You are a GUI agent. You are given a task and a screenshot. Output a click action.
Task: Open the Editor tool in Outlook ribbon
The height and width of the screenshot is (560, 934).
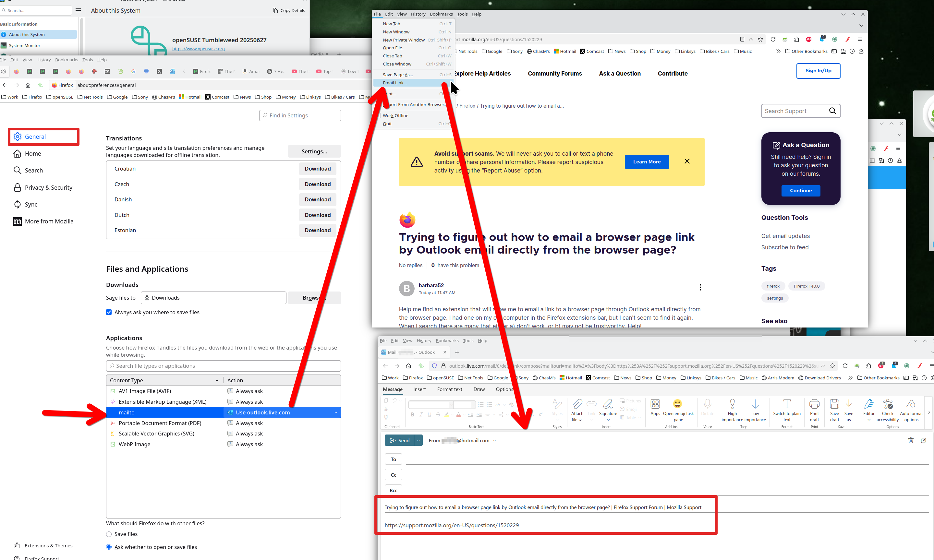pyautogui.click(x=869, y=404)
